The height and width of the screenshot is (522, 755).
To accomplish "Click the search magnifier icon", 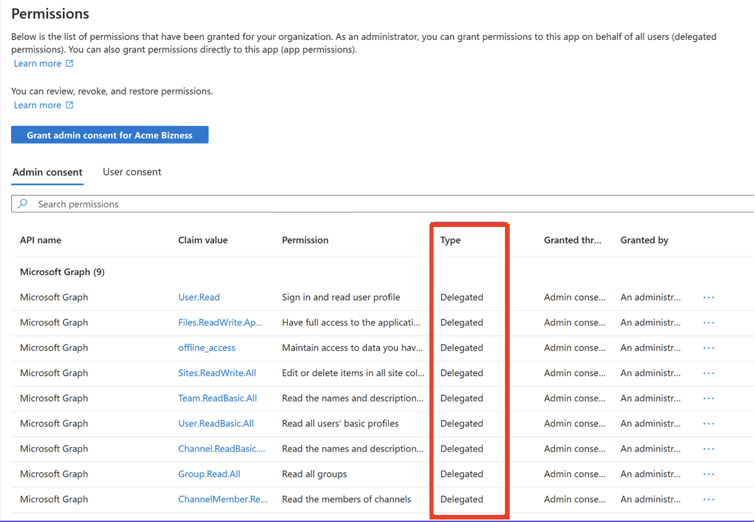I will point(23,204).
